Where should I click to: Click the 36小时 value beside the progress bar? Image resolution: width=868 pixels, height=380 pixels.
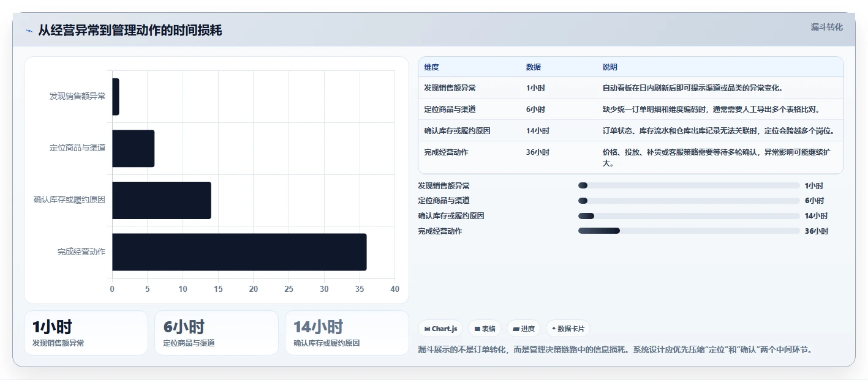817,231
